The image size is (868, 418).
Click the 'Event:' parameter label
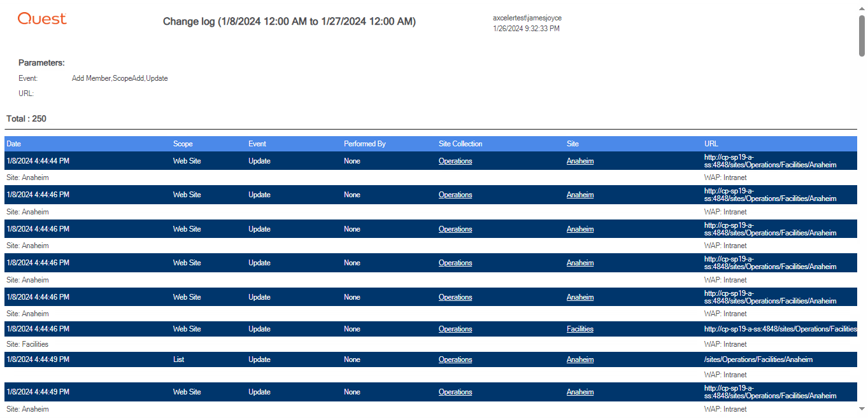click(x=28, y=78)
